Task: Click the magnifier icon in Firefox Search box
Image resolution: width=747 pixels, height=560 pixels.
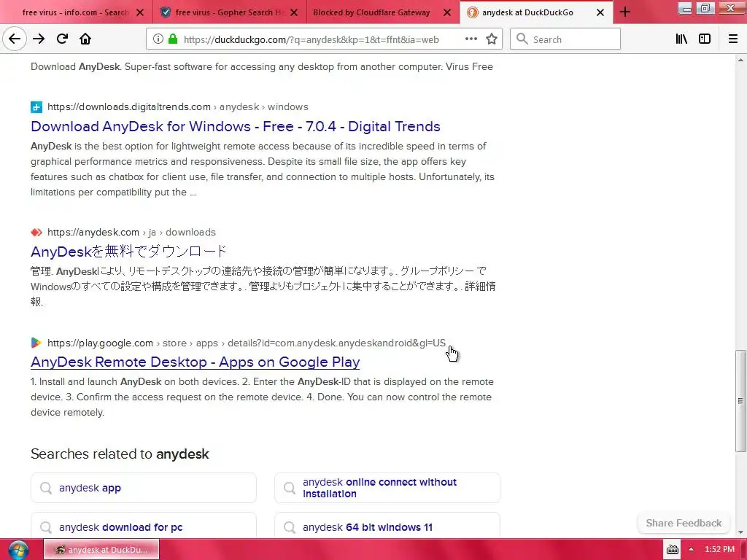Action: click(x=522, y=39)
